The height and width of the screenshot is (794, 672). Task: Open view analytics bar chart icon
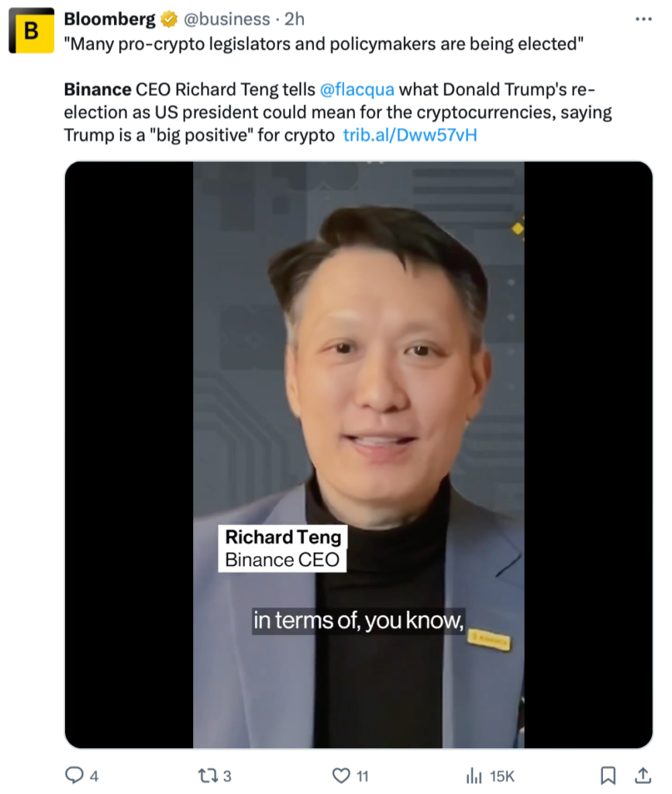click(x=474, y=775)
